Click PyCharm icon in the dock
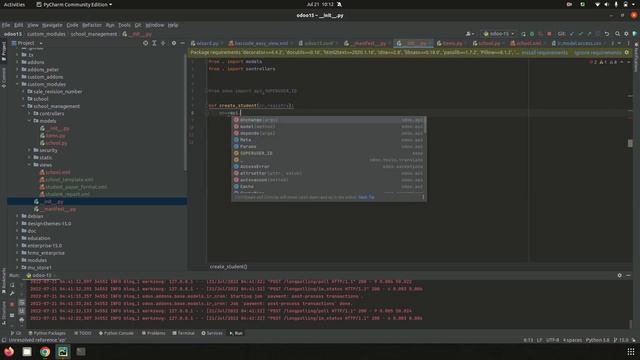The width and height of the screenshot is (640, 360). coord(63,351)
